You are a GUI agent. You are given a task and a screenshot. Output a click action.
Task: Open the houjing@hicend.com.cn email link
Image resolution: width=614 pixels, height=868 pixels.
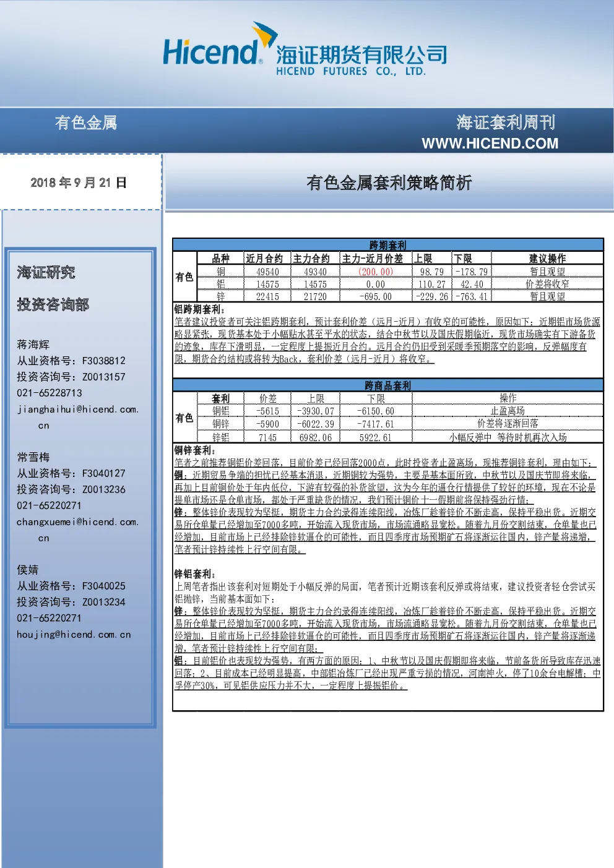(74, 634)
